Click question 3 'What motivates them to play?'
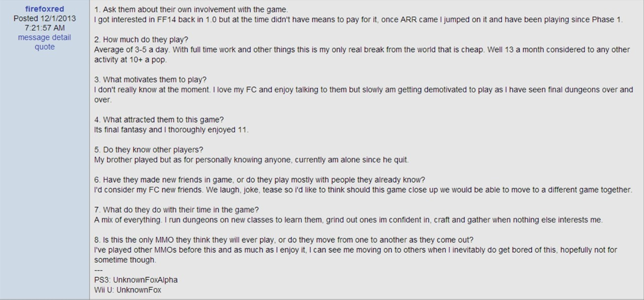 tap(150, 80)
